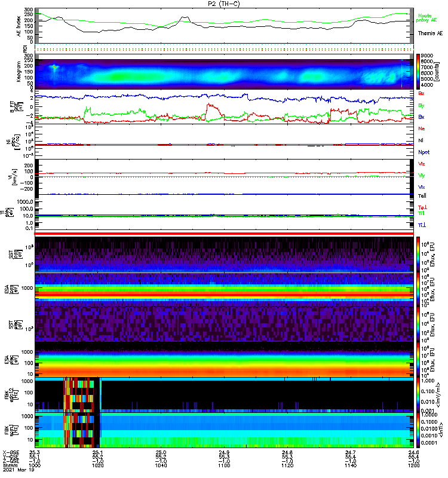Click the black Te|| legend label

tap(422, 196)
